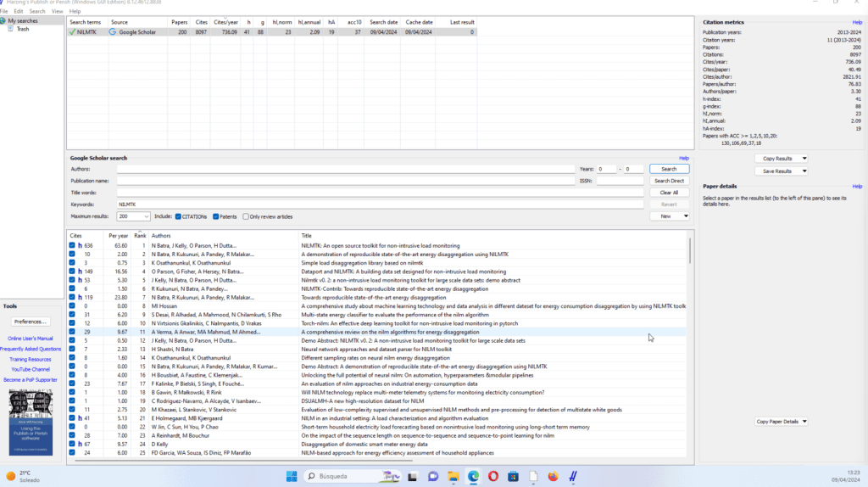Open the Windows Start menu
868x487 pixels.
pyautogui.click(x=293, y=476)
